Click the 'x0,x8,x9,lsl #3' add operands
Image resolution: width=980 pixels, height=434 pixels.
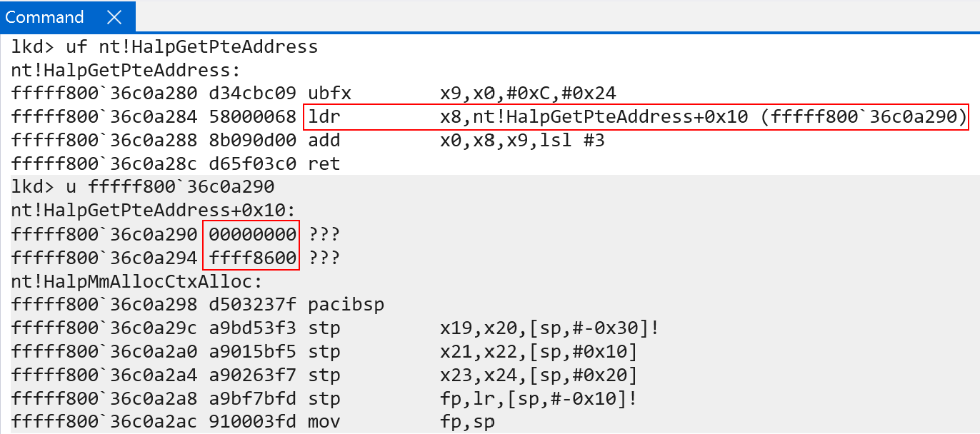(523, 141)
